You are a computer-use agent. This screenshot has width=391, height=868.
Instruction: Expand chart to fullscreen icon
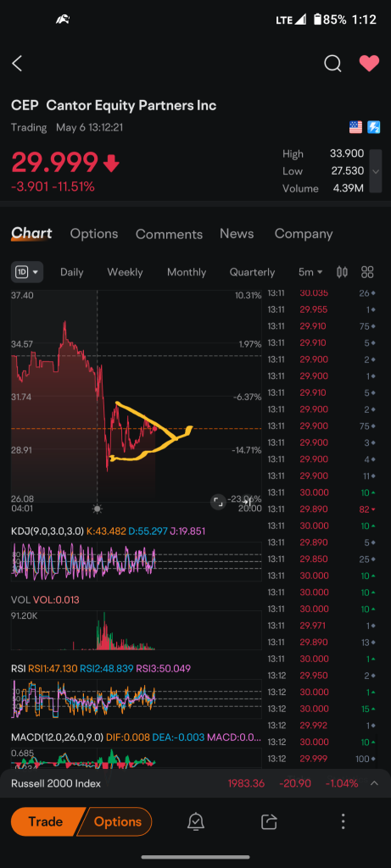click(x=218, y=502)
